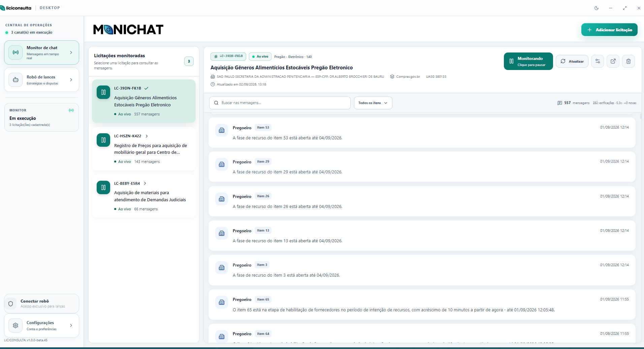Click LC-39DN-FK1B hash badge in header
644x349 pixels.
click(x=228, y=57)
